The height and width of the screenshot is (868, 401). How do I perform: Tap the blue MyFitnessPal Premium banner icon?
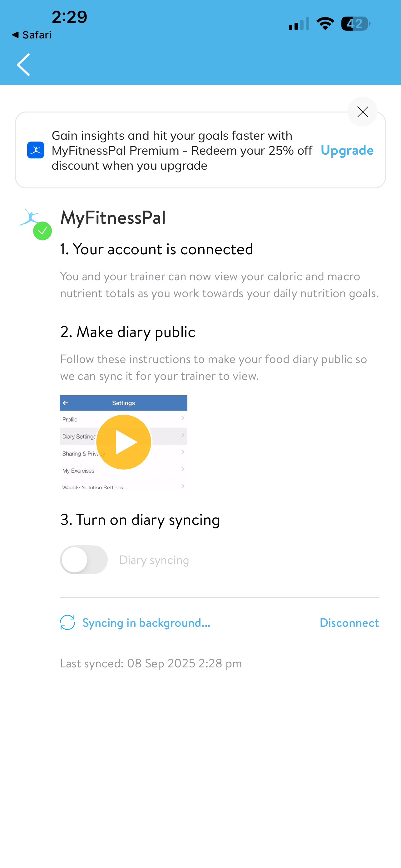tap(36, 150)
